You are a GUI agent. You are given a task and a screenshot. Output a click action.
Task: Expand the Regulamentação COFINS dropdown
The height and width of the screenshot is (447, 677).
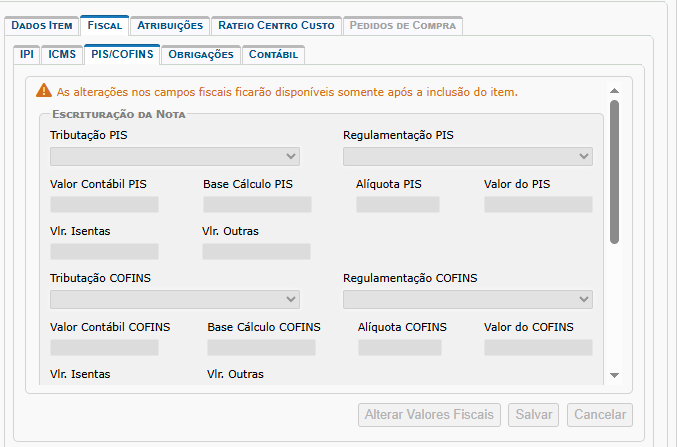[x=467, y=299]
